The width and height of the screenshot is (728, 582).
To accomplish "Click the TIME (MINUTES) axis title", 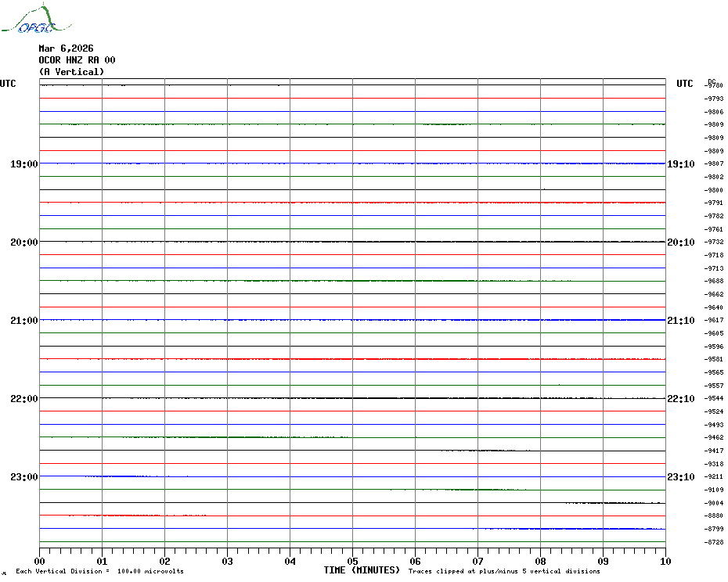I will pos(362,570).
